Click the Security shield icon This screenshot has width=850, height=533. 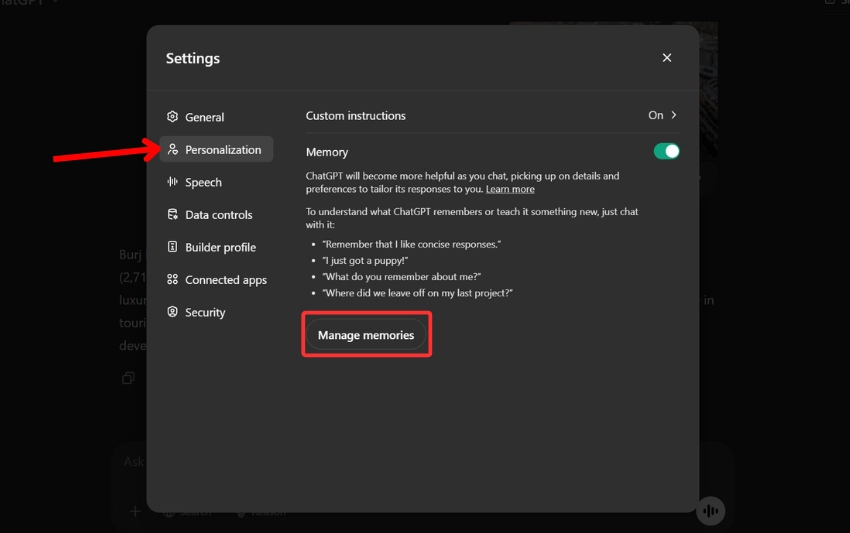click(x=172, y=312)
